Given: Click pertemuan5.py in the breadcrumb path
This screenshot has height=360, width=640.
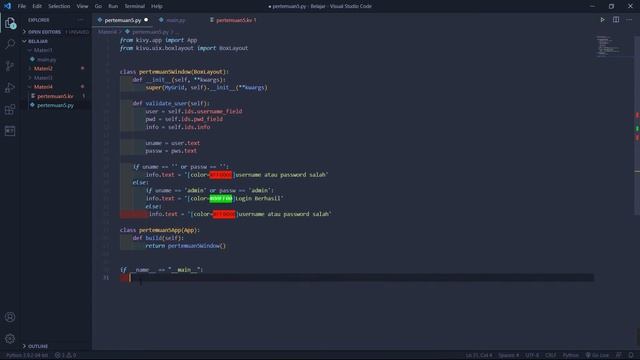Looking at the screenshot, I should pos(150,32).
